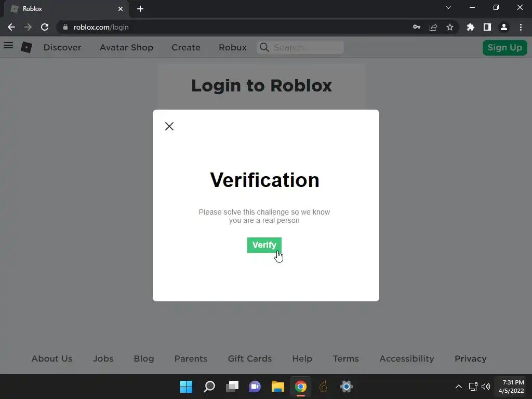
Task: Open the Windows Start menu
Action: (187, 387)
